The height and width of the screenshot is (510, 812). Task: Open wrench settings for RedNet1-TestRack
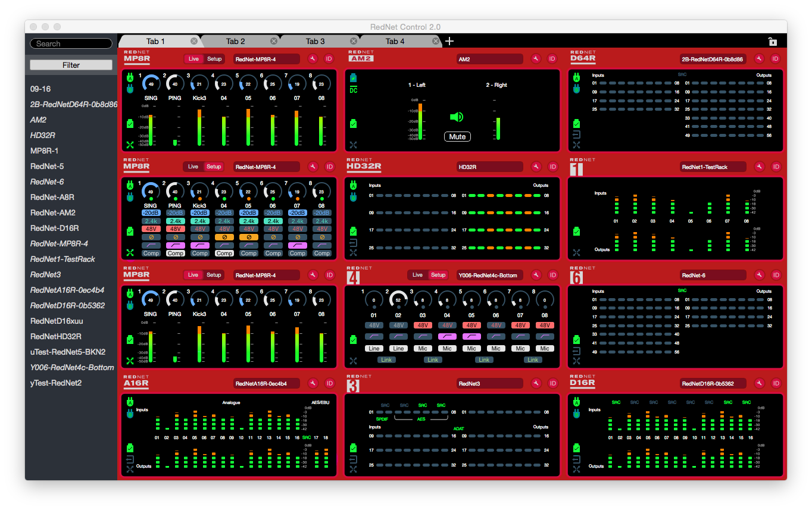pyautogui.click(x=759, y=167)
